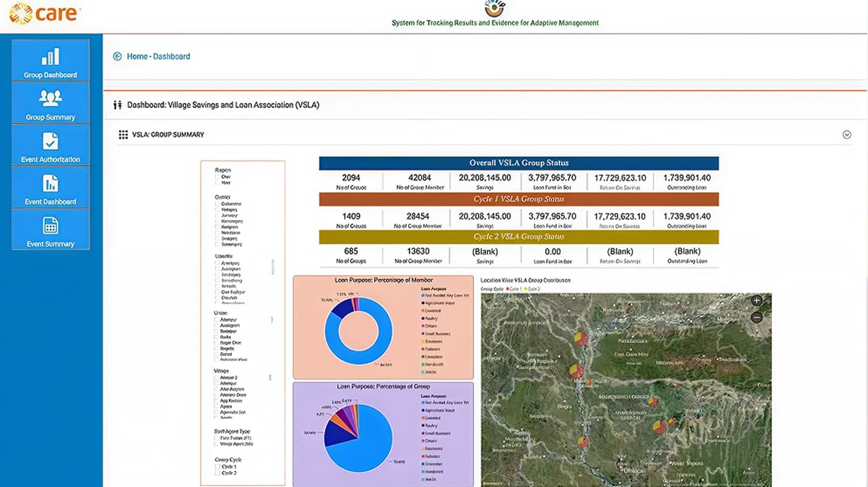
Task: Collapse the VSLA Group Summary section chevron
Action: (x=846, y=134)
